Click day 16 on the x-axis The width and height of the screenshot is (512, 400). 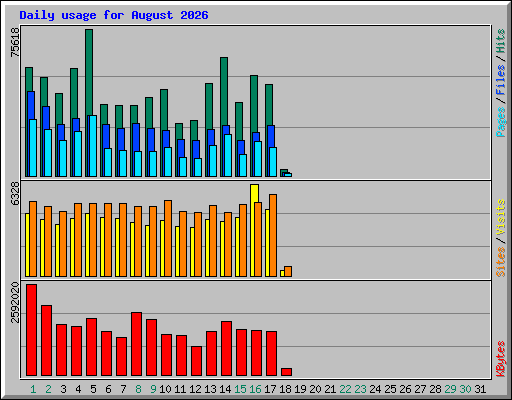click(x=255, y=389)
